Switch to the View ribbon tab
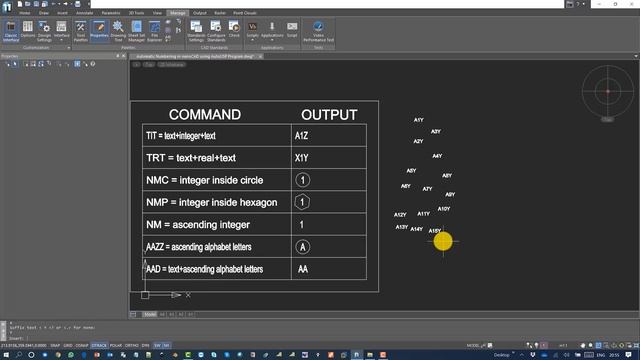The width and height of the screenshot is (640, 360). pos(157,13)
